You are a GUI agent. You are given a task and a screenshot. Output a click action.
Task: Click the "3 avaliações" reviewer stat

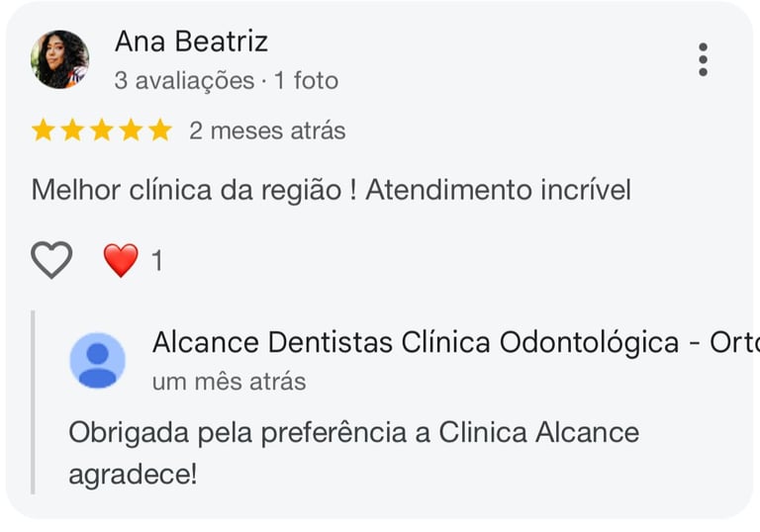pos(184,81)
